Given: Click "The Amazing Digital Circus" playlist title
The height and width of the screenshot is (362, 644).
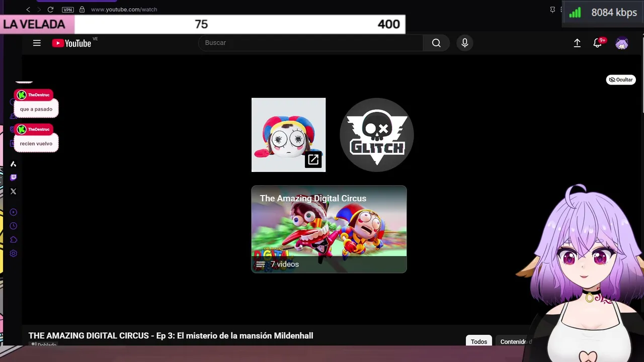Looking at the screenshot, I should point(313,199).
